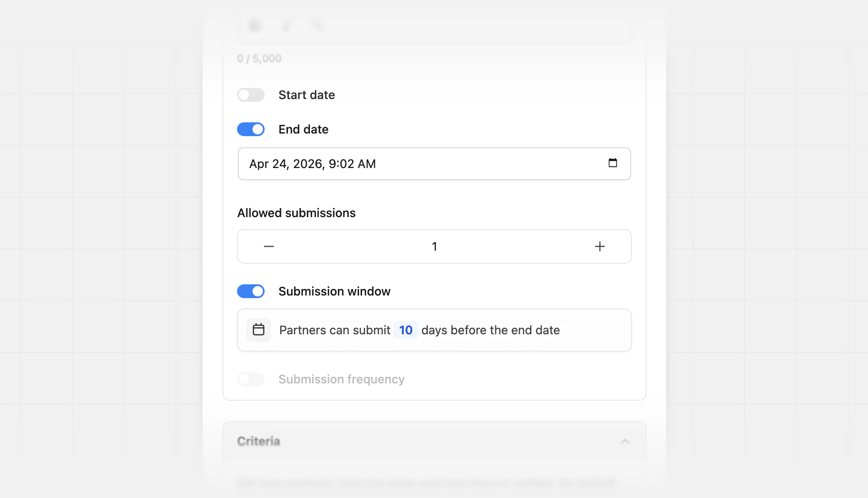Click the plus icon to increase allowed submissions
Screen dimensions: 868x498
(x=599, y=246)
